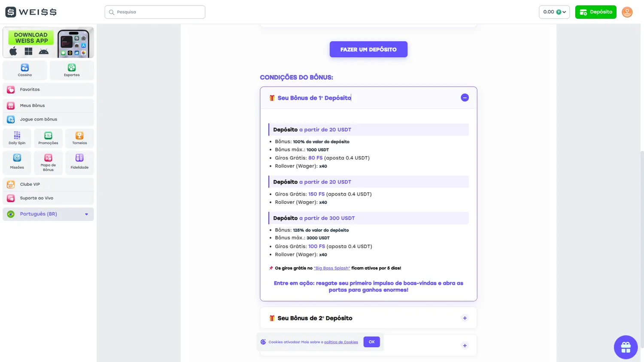Click the gift icon beside 2º Depósito title
The image size is (644, 362).
click(x=272, y=318)
